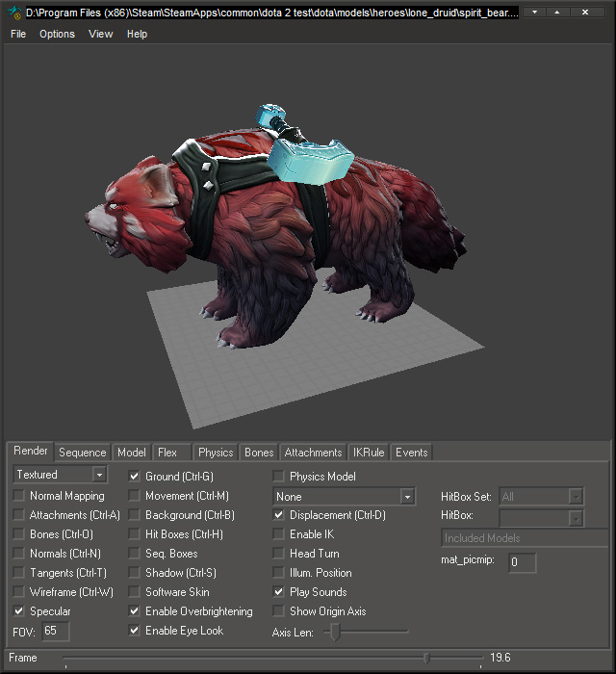Open the File menu
Screen dimensions: 616x674
pos(18,34)
